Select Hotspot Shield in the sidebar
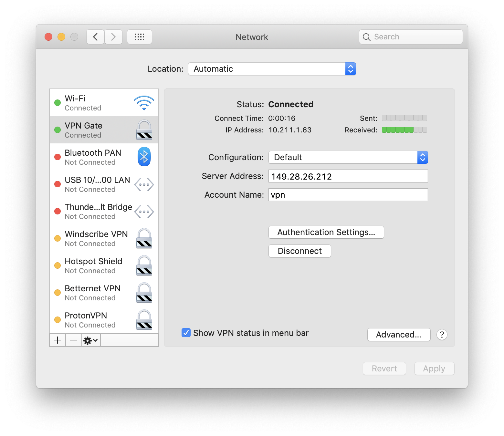Screen dimensions: 504x436 click(x=93, y=265)
